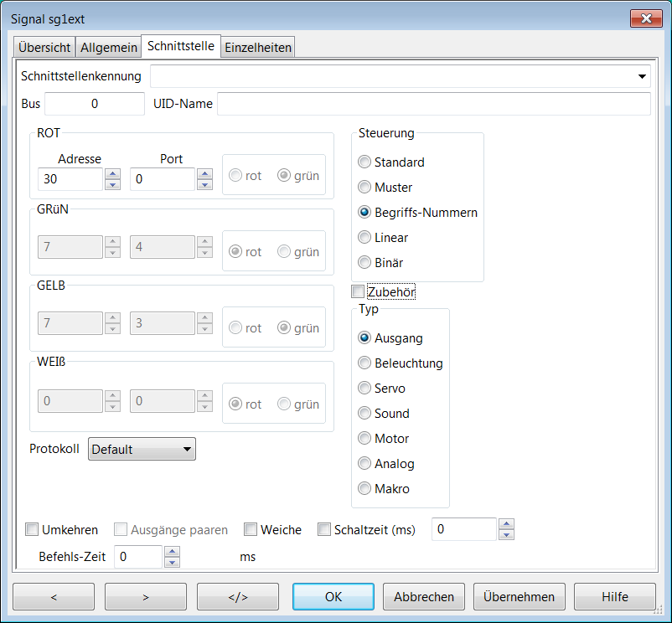Decrease the ROT Port spinner value
Viewport: 672px width, 623px height.
pos(204,185)
